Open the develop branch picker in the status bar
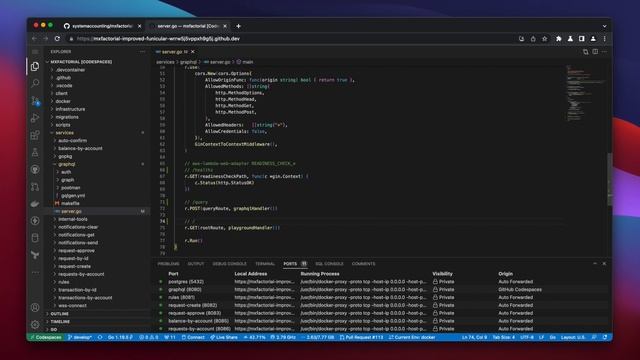Image resolution: width=640 pixels, height=360 pixels. tap(80, 337)
